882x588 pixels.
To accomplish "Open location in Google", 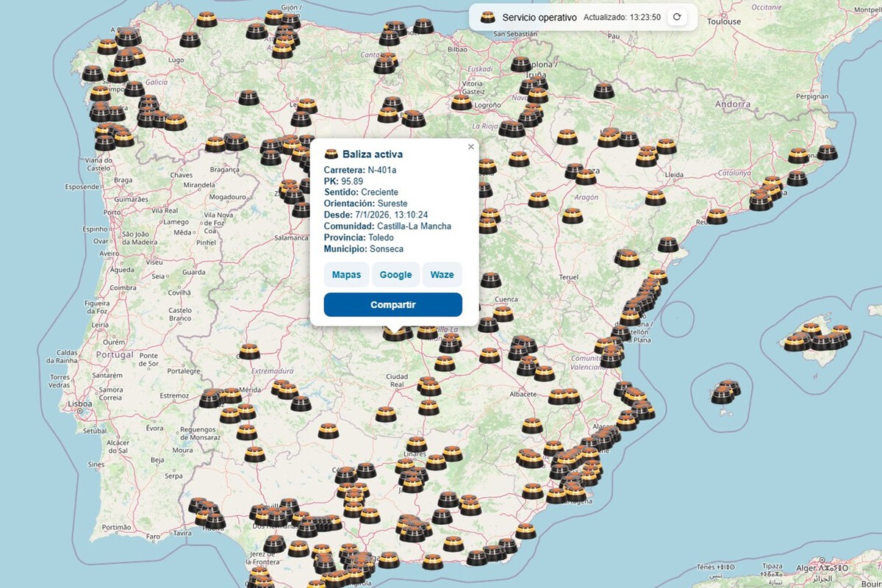I will [395, 274].
